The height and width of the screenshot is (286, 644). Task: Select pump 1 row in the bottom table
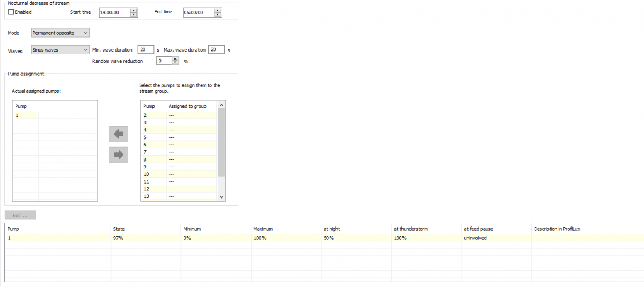324,238
